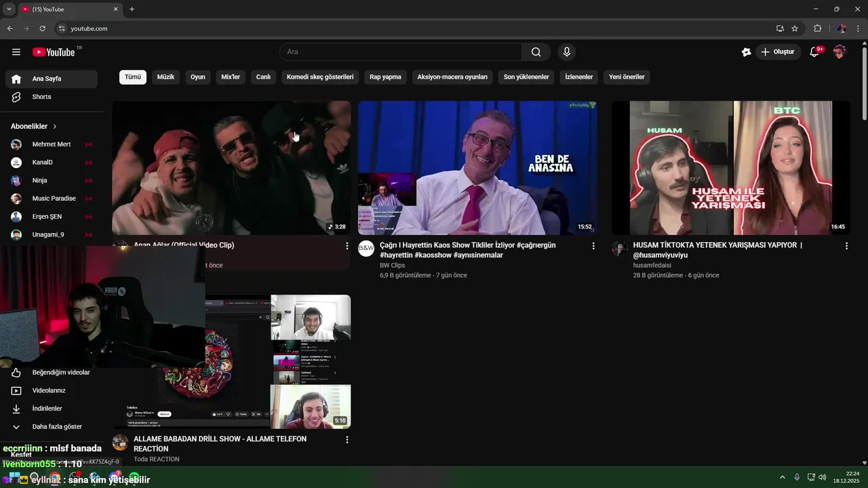Show hidden system tray icons
The width and height of the screenshot is (868, 488).
pos(784,477)
